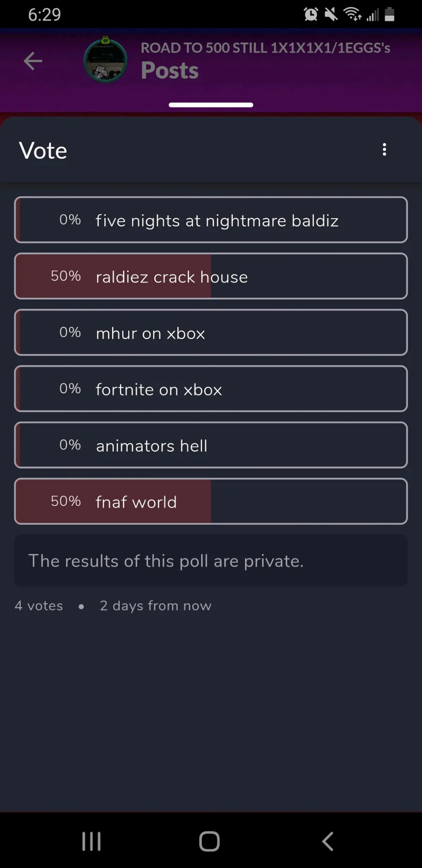Tap the alarm icon in status bar
Screen dimensions: 422x868
click(310, 15)
